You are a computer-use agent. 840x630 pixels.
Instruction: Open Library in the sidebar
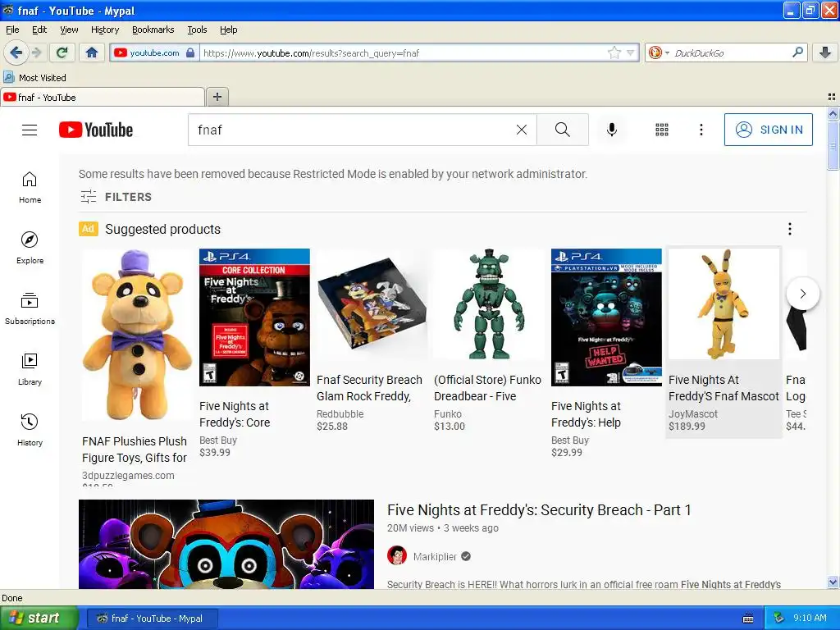point(30,370)
